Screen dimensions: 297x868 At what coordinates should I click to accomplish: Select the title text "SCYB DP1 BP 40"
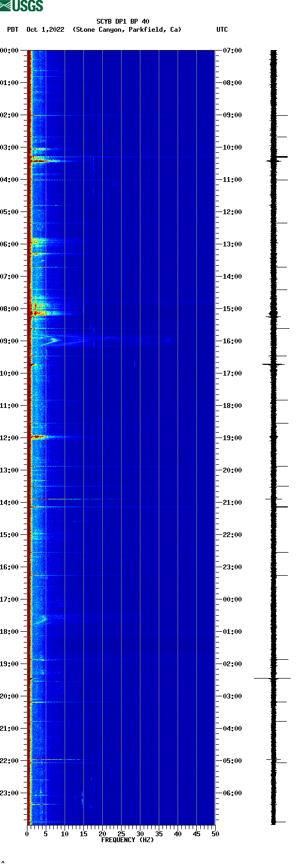[123, 22]
